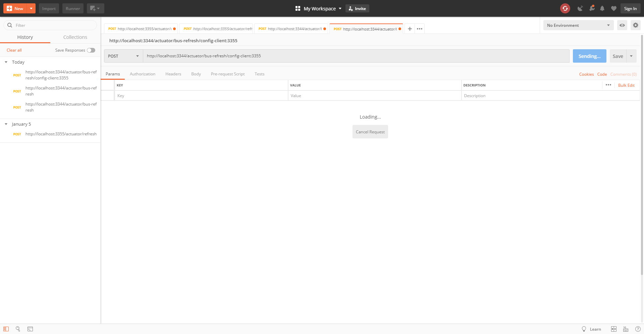Toggle the Save Responses switch

coord(91,50)
